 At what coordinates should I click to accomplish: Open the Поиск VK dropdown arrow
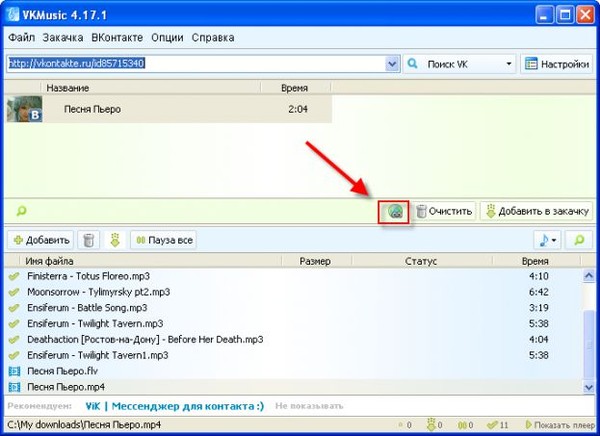tap(509, 64)
